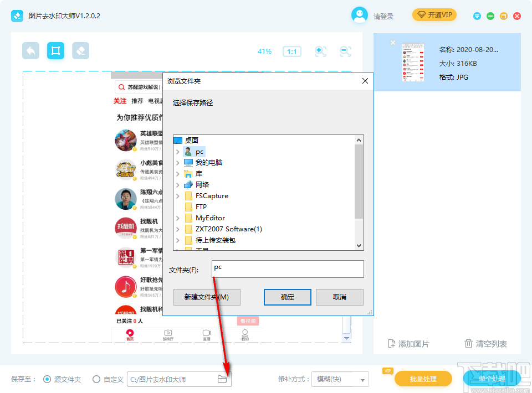Confirm save path with 确定 button
This screenshot has height=393, width=532.
pos(287,297)
